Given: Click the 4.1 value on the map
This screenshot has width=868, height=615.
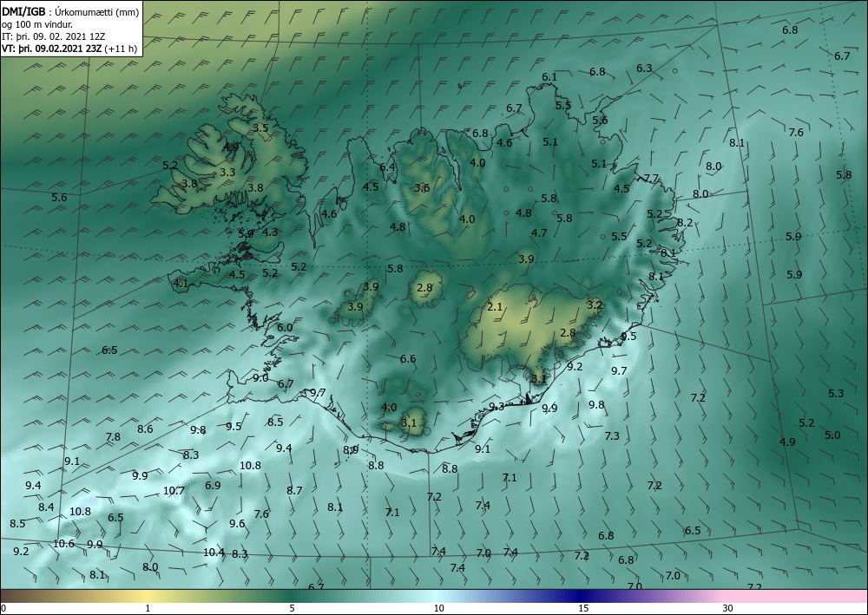Looking at the screenshot, I should (181, 284).
